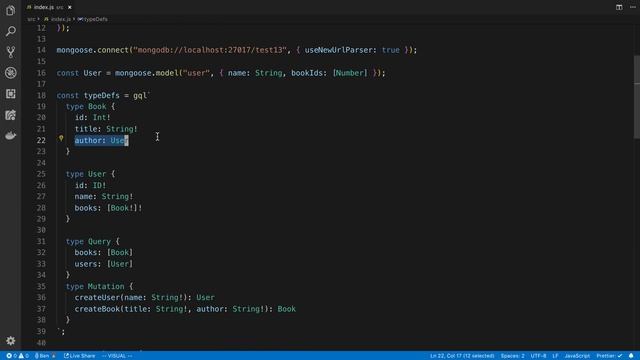Click 'mongoose.connect' on line 14
This screenshot has width=640, height=360.
[x=93, y=50]
